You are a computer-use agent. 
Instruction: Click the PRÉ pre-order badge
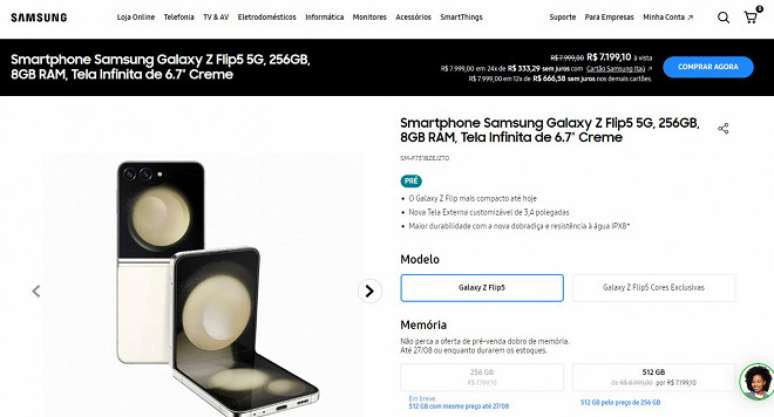411,181
